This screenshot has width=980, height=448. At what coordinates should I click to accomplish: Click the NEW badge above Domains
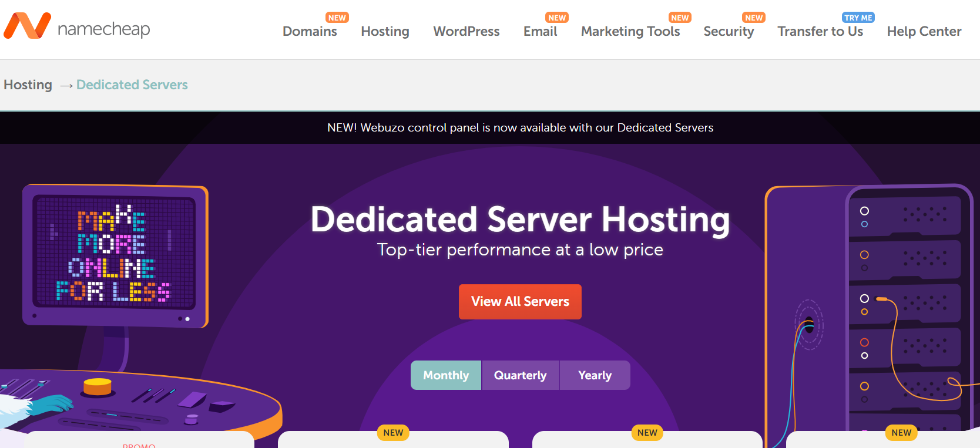(337, 18)
